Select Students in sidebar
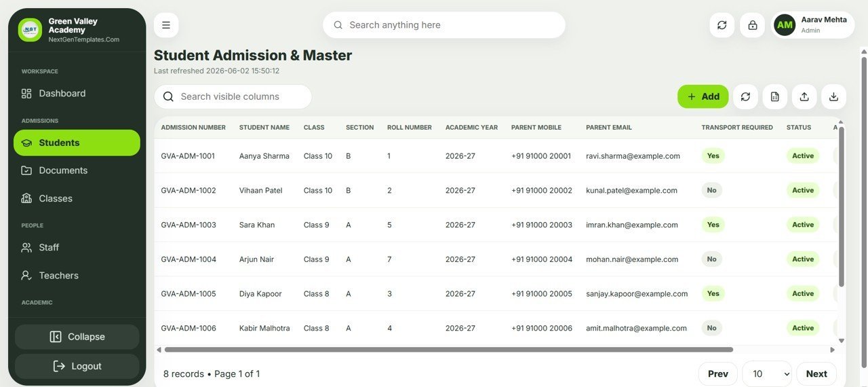 (77, 143)
